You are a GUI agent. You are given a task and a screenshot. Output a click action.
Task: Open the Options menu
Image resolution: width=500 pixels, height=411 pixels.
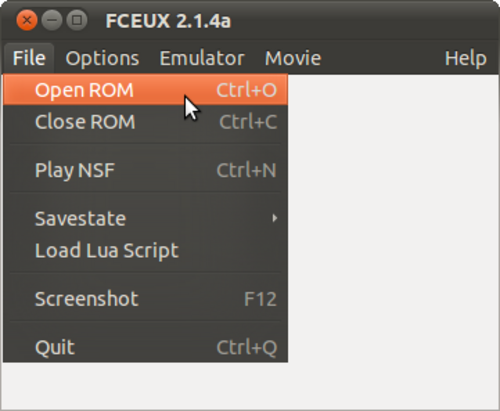coord(102,58)
